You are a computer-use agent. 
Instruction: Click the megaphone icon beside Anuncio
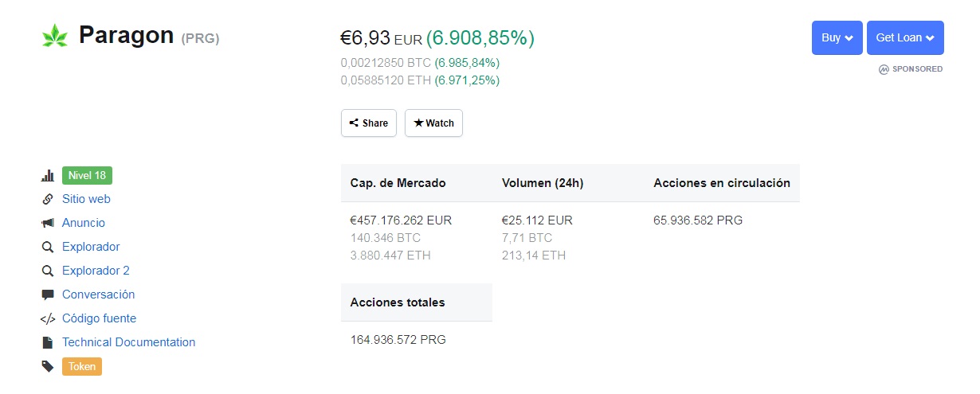pos(47,223)
